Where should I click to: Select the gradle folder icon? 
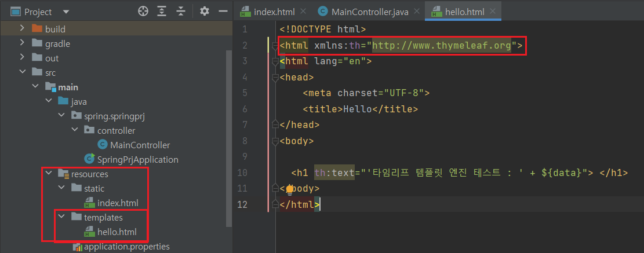[x=37, y=43]
